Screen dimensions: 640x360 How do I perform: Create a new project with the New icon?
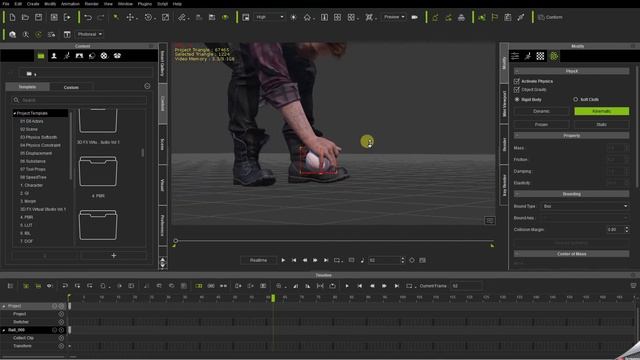12,17
